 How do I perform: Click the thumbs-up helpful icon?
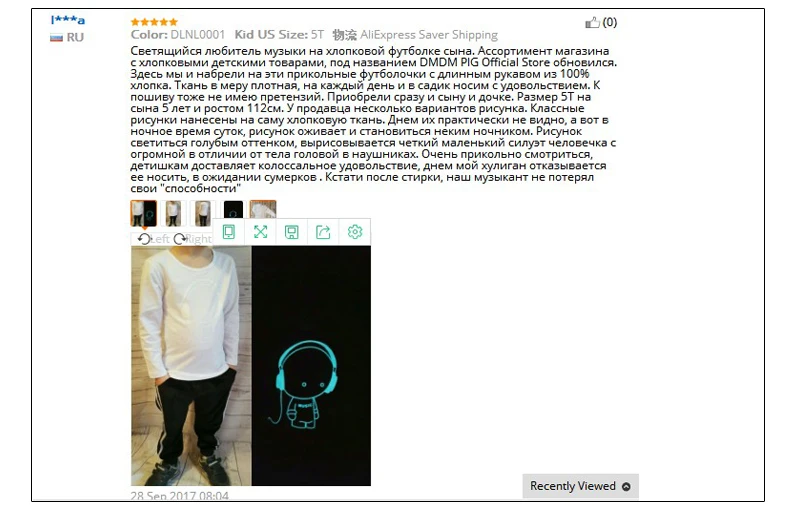tap(592, 22)
